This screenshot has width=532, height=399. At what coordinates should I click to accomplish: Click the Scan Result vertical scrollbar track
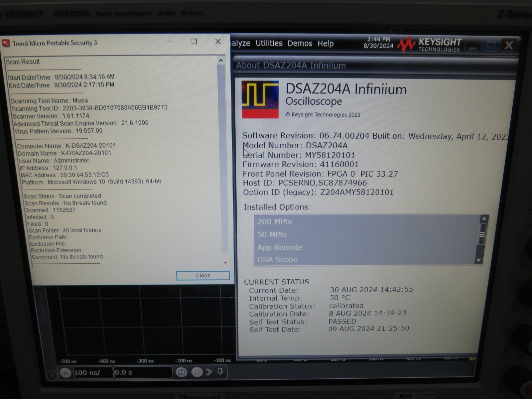point(223,160)
